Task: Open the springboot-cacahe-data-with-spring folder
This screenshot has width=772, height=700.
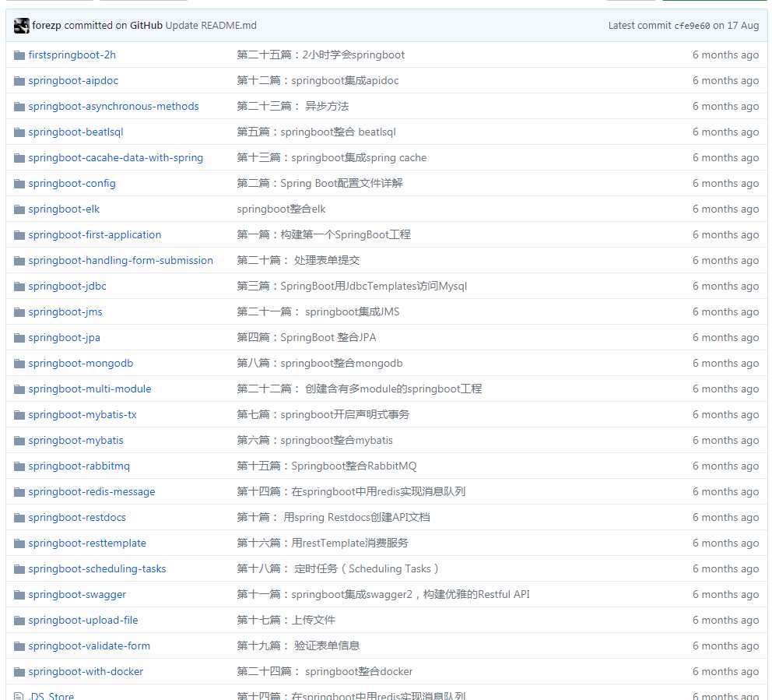Action: point(116,157)
